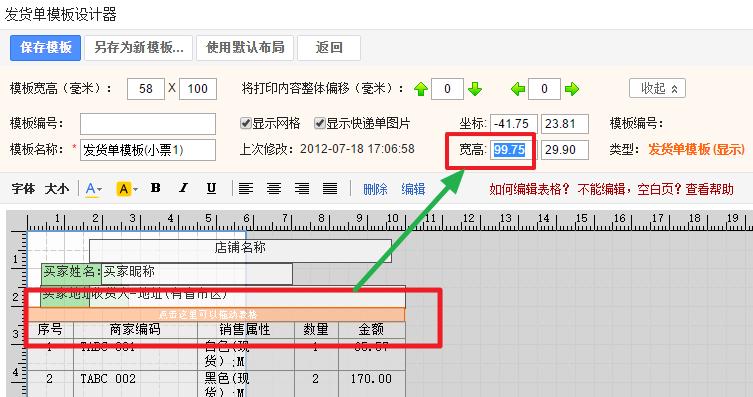Screen dimensions: 753x397
Task: Open the 大小 size menu
Action: pyautogui.click(x=57, y=189)
